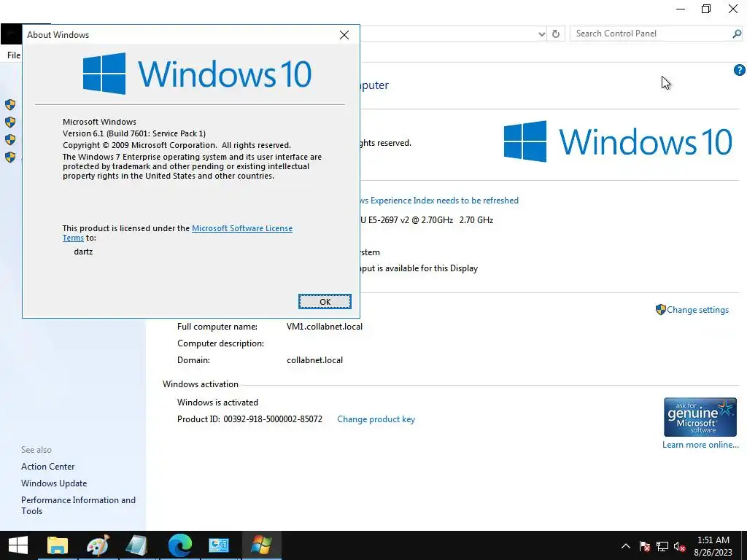This screenshot has height=560, width=747.
Task: Click OK in the About Windows dialog
Action: pos(325,301)
